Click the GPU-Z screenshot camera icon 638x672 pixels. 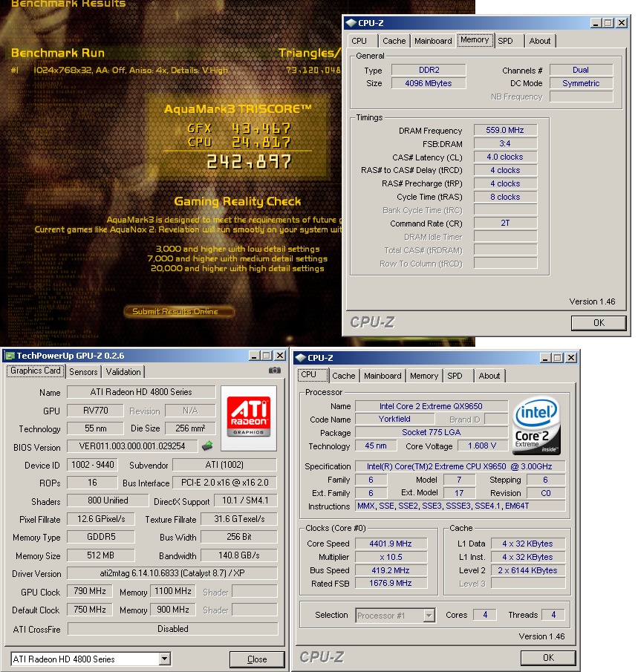[x=274, y=371]
